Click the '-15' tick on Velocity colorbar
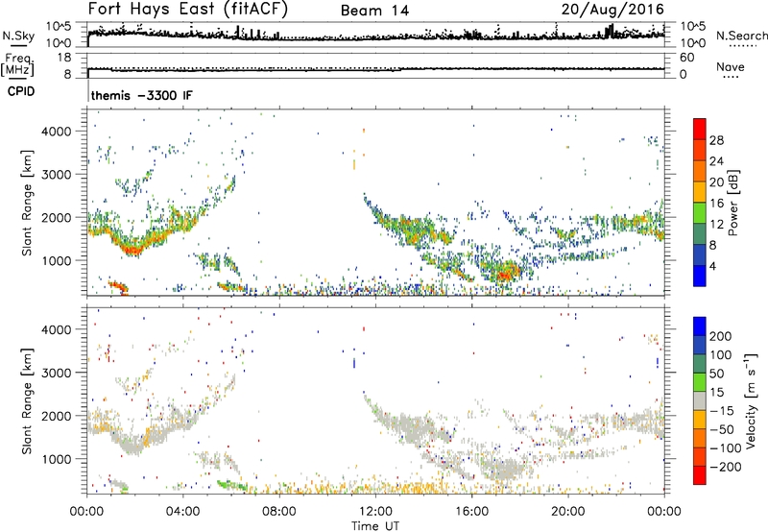 tap(722, 411)
